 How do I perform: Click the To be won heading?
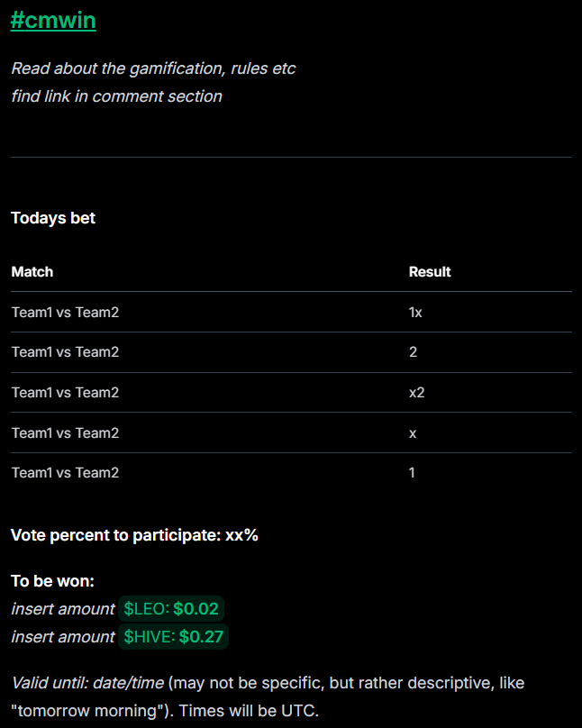pyautogui.click(x=52, y=581)
